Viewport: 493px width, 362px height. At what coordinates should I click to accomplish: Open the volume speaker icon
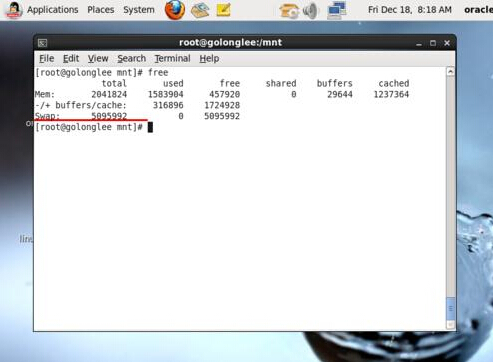pyautogui.click(x=311, y=10)
